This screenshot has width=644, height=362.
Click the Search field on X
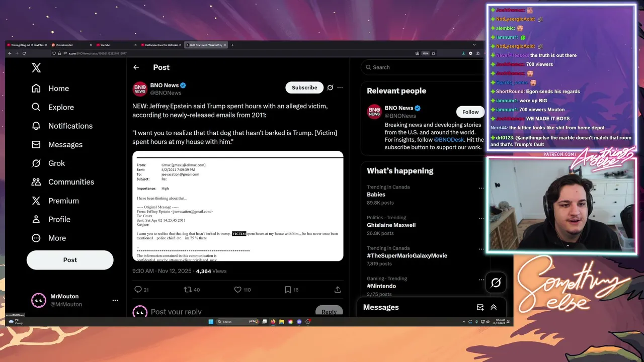(x=423, y=67)
